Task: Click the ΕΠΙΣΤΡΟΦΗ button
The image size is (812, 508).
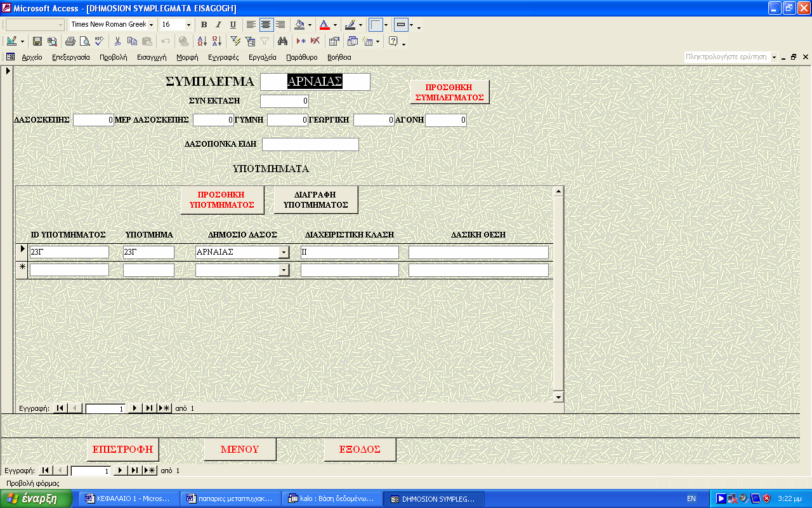Action: coord(123,449)
